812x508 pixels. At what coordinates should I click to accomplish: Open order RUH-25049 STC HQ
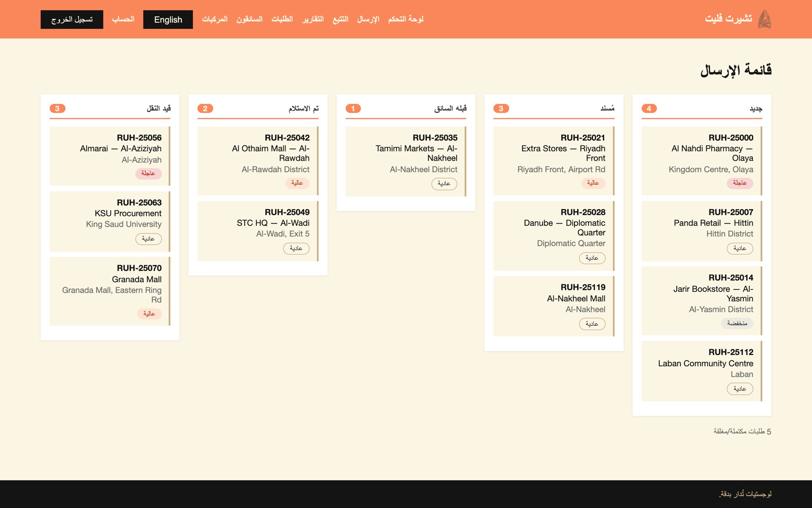[x=258, y=231]
